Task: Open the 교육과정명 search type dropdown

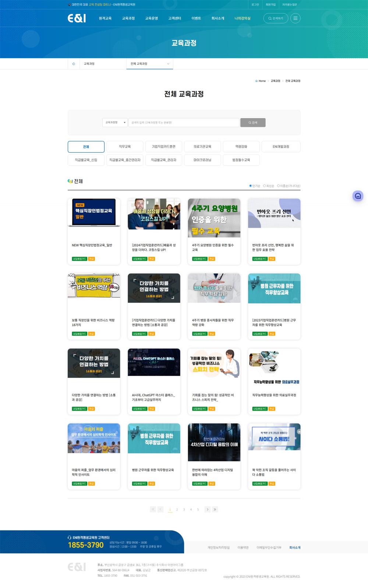Action: tap(115, 123)
